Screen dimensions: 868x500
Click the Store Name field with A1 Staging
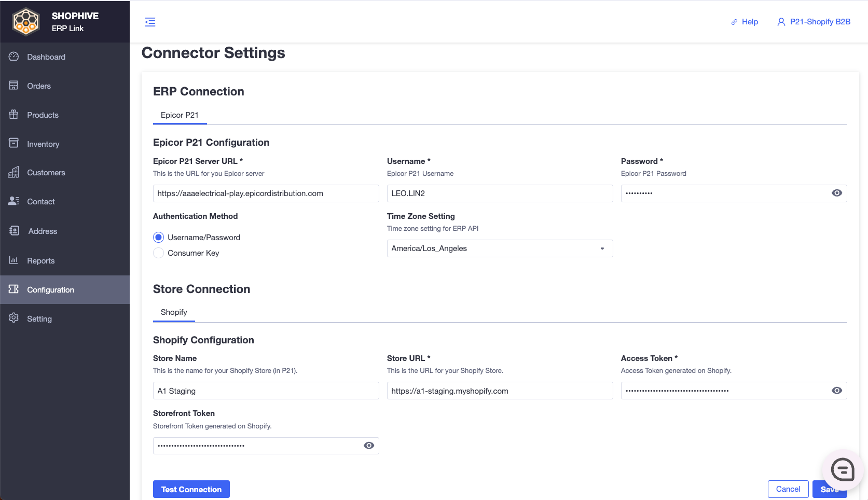(x=266, y=391)
